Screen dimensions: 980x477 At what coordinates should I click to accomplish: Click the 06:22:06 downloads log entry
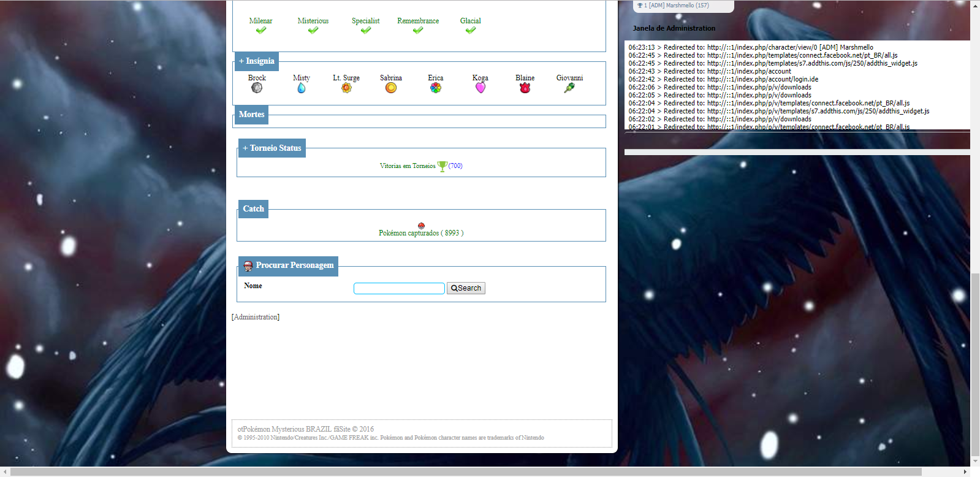[x=720, y=87]
